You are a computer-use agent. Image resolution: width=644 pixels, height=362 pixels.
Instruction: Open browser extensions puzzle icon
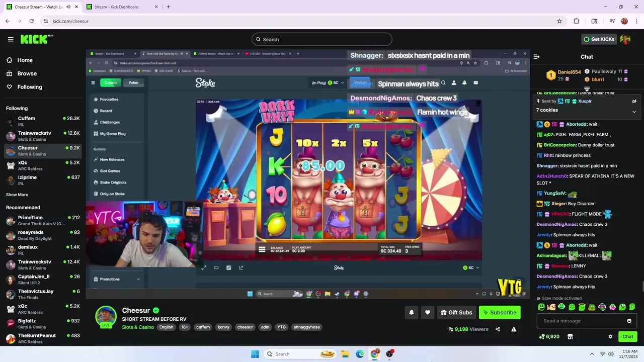pos(577,21)
